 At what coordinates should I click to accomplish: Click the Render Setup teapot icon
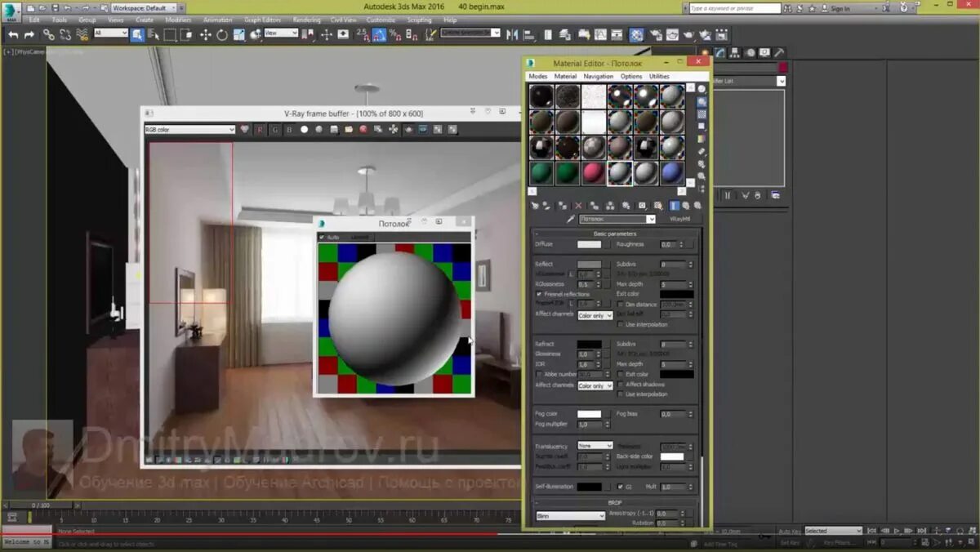655,34
